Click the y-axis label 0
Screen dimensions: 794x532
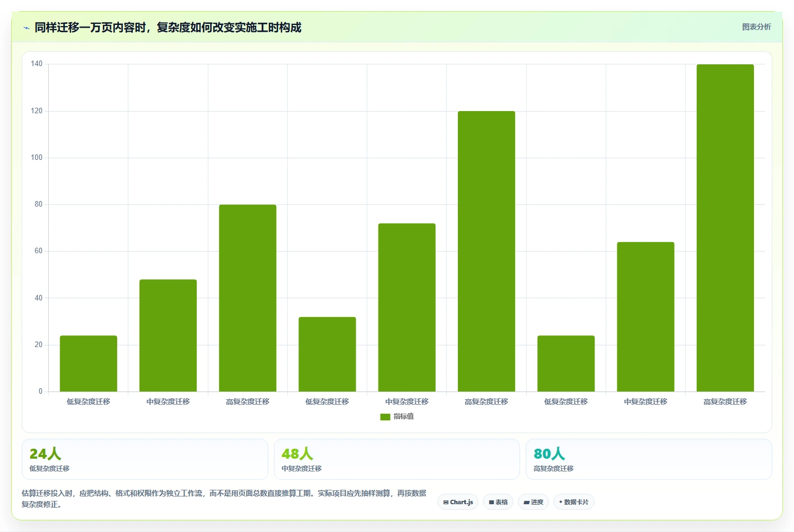pyautogui.click(x=41, y=392)
